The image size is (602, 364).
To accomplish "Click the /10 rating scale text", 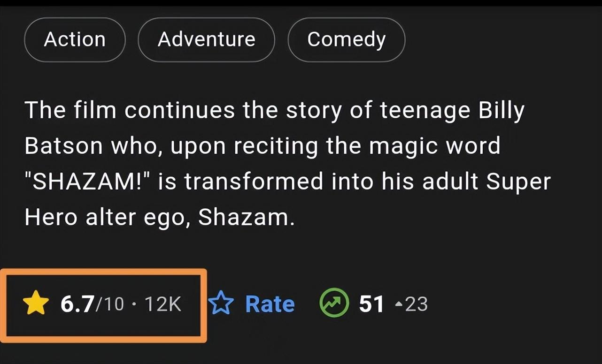I will coord(109,304).
